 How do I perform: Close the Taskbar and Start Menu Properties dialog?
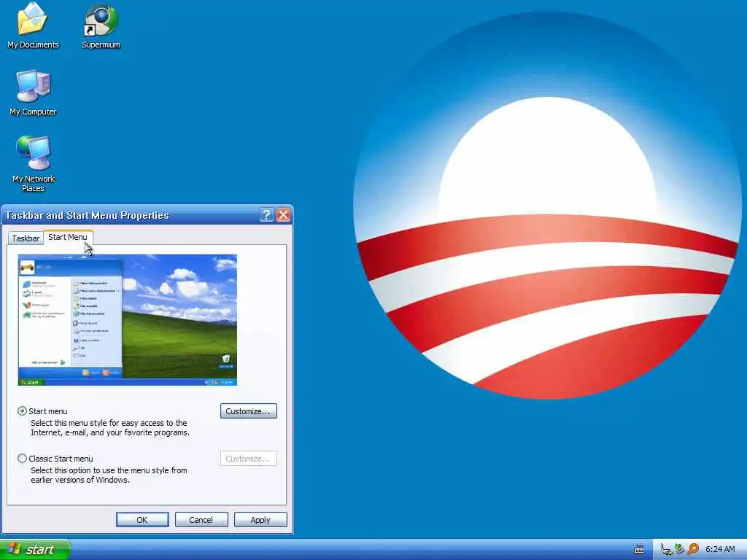tap(284, 215)
